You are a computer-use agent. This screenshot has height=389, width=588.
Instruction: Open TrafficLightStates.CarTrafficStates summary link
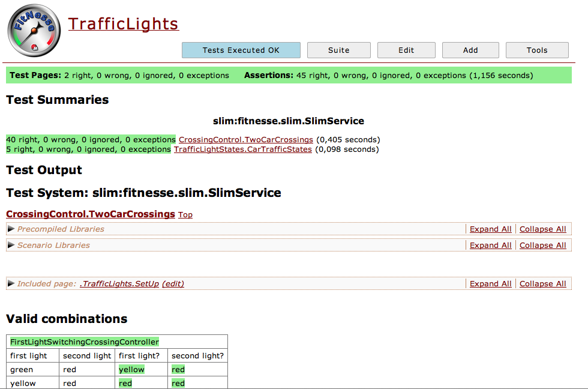pyautogui.click(x=242, y=149)
